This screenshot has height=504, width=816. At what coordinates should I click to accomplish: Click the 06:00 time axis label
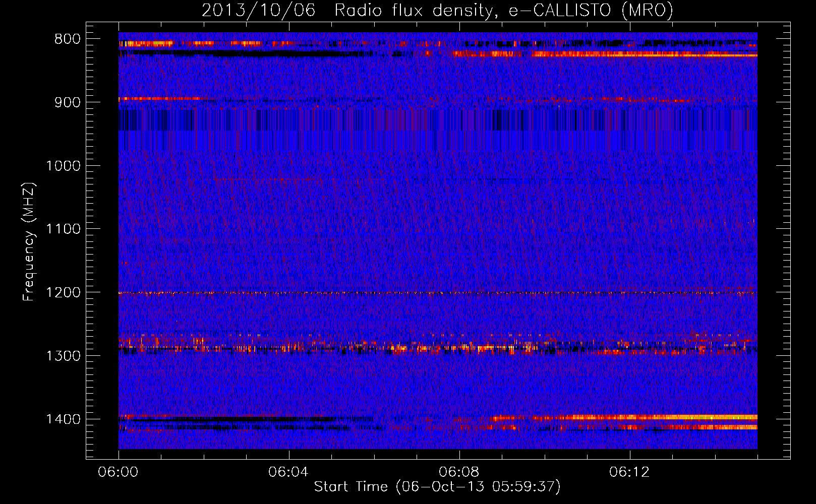point(119,472)
